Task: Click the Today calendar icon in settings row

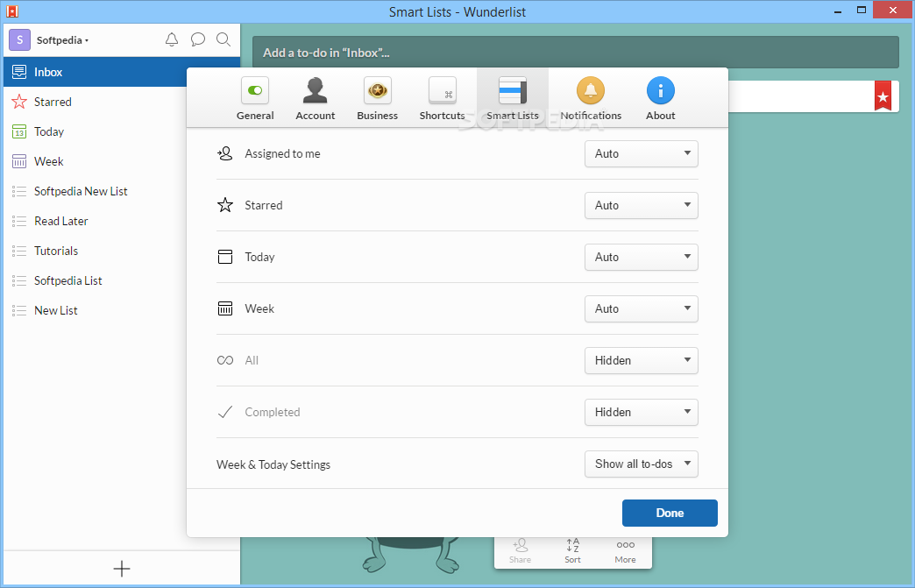Action: (x=224, y=257)
